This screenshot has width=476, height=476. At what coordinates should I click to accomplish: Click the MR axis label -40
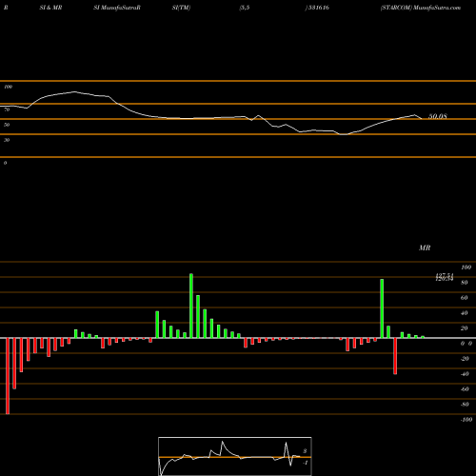465,374
